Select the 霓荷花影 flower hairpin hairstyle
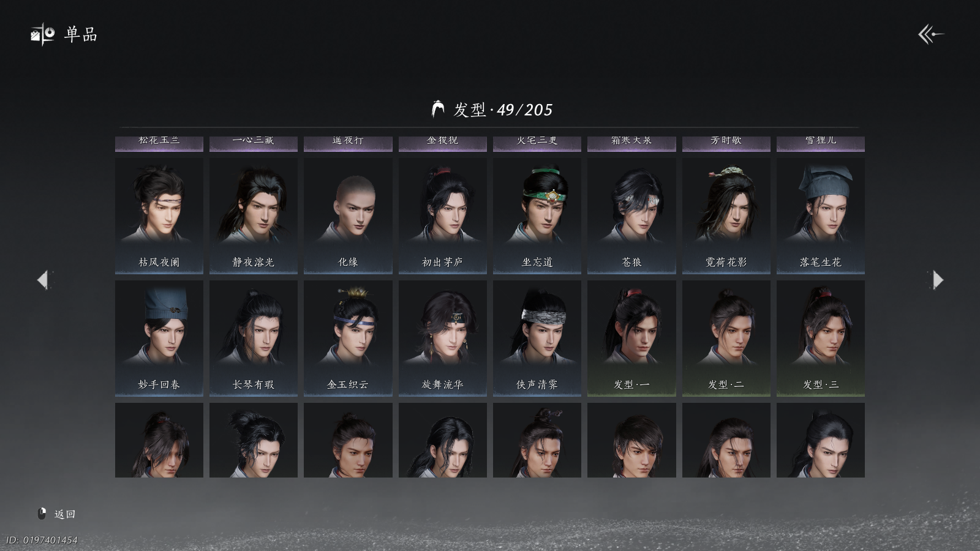Viewport: 980px width, 551px height. click(726, 216)
